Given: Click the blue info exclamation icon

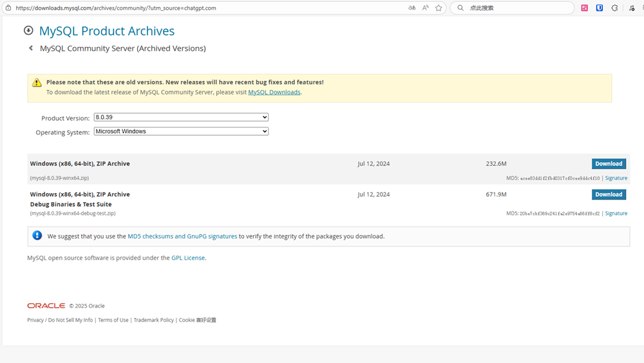Looking at the screenshot, I should pos(37,236).
